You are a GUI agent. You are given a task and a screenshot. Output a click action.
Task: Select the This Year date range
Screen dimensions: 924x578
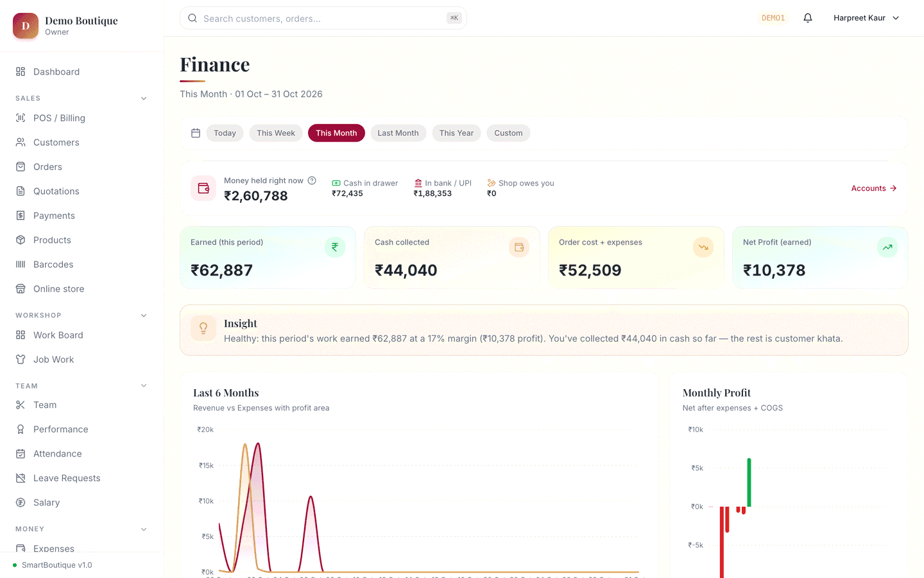(x=456, y=133)
